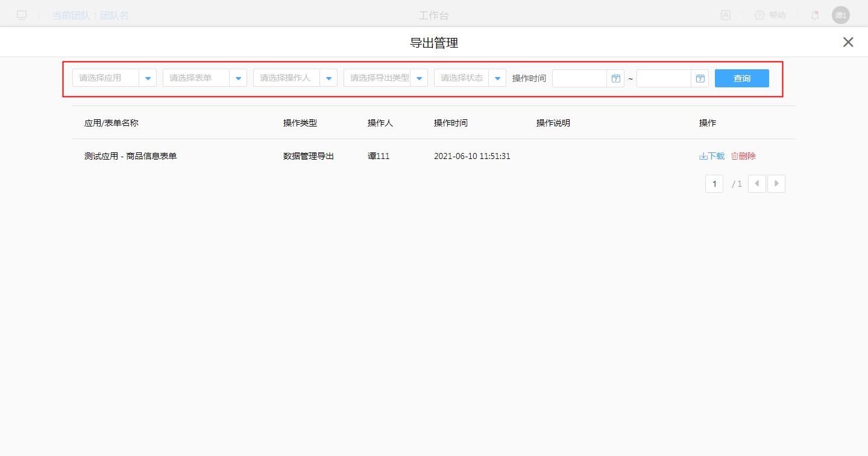Viewport: 868px width, 456px height.
Task: Click the monitor icon in top bar
Action: tap(22, 16)
